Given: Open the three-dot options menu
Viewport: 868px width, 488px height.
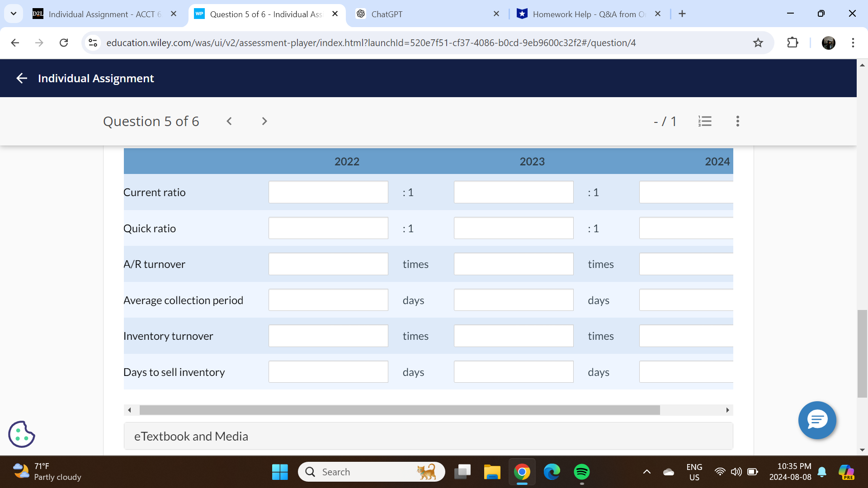Looking at the screenshot, I should [737, 121].
